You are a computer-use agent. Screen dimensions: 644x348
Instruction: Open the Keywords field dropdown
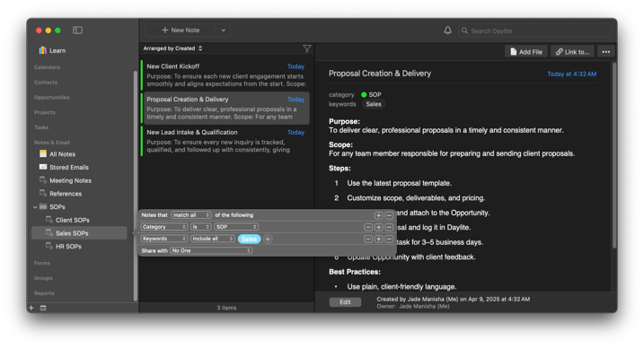pyautogui.click(x=163, y=239)
